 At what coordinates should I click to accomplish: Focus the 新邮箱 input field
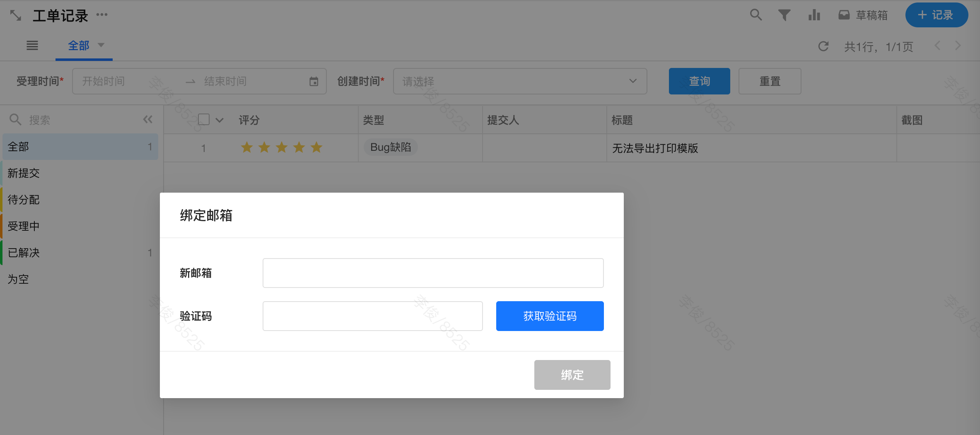(433, 273)
